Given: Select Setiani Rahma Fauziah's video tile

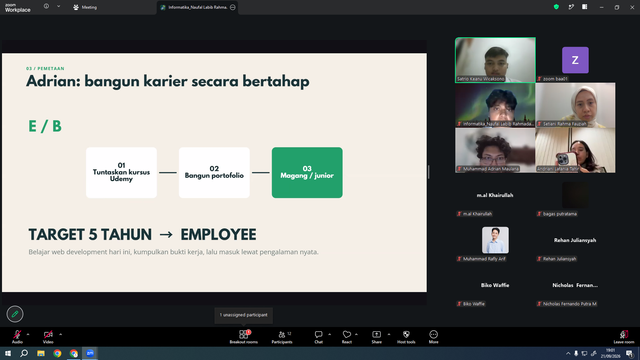Looking at the screenshot, I should coord(575,105).
